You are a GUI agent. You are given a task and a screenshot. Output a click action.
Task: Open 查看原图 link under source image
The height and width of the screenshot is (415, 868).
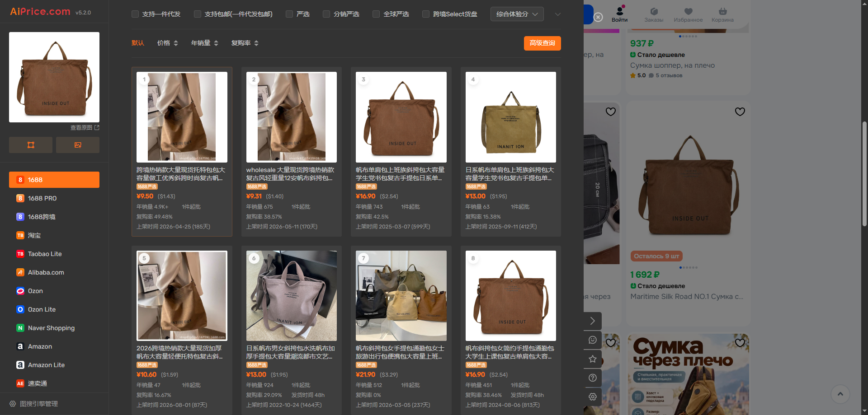coord(85,128)
